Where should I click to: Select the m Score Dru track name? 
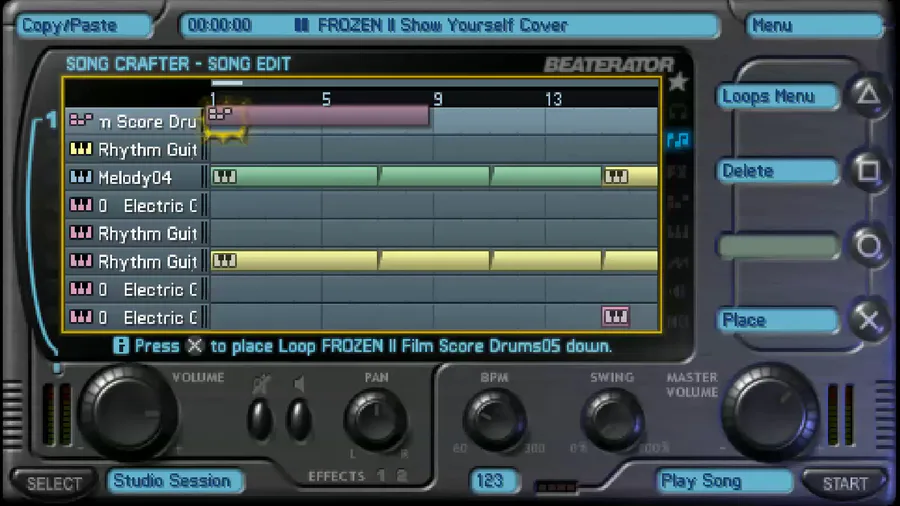[148, 122]
